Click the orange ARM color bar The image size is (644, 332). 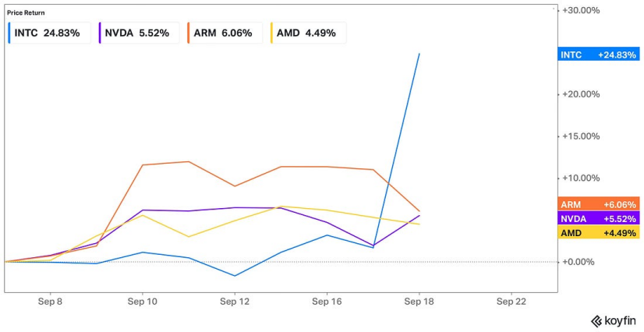[189, 33]
